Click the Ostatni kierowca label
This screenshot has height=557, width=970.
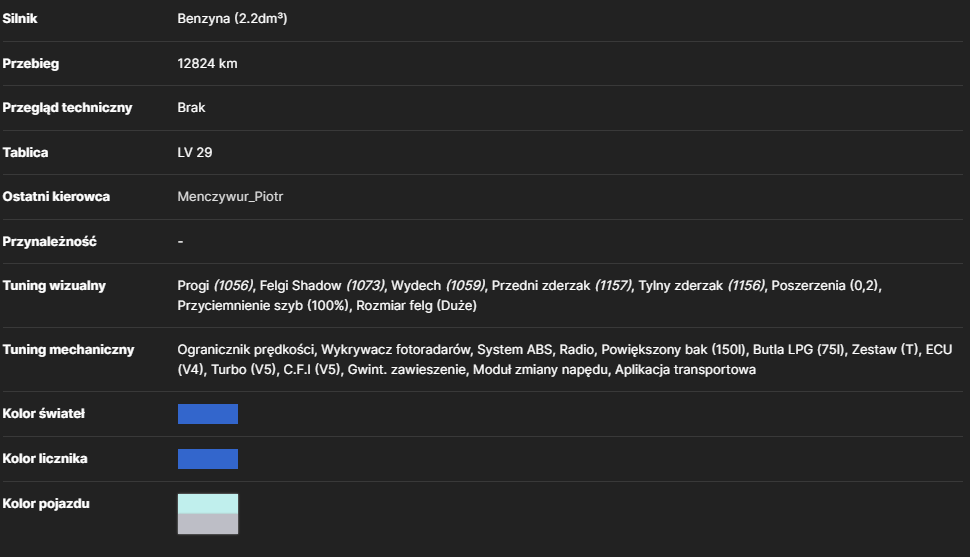tap(56, 197)
